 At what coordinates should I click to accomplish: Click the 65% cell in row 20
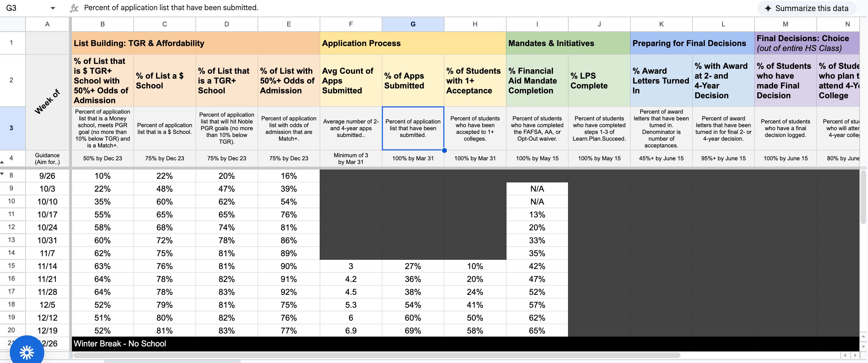pos(537,330)
